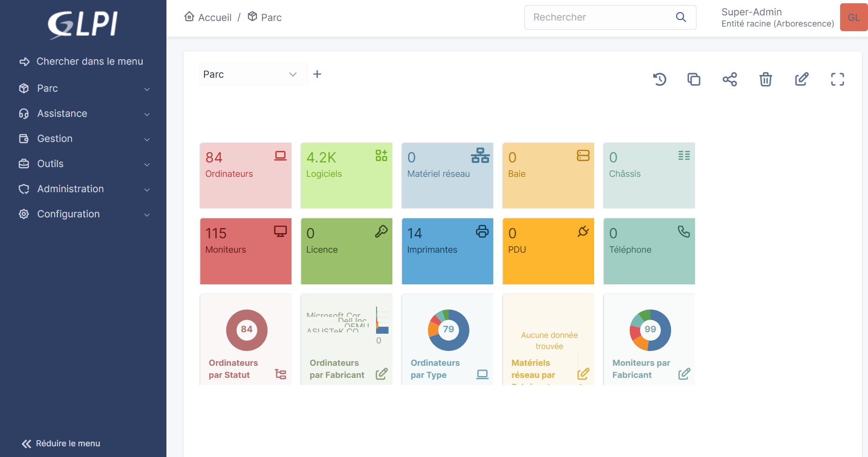Click the search magnifier icon

681,17
